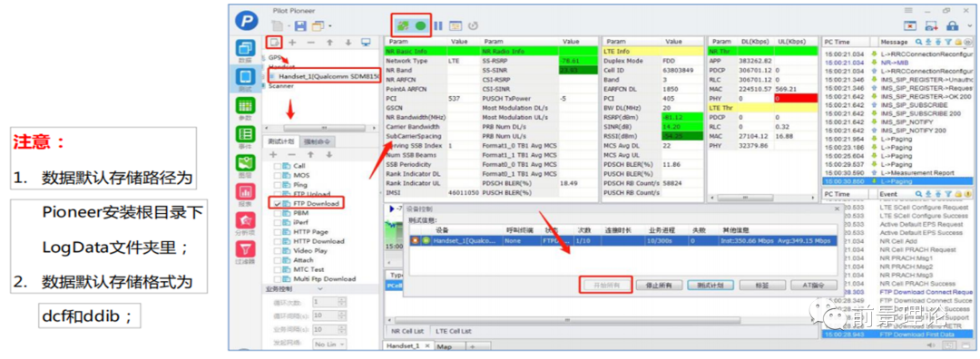Click the connect devices toolbar icon
This screenshot has height=359, width=980.
click(403, 25)
